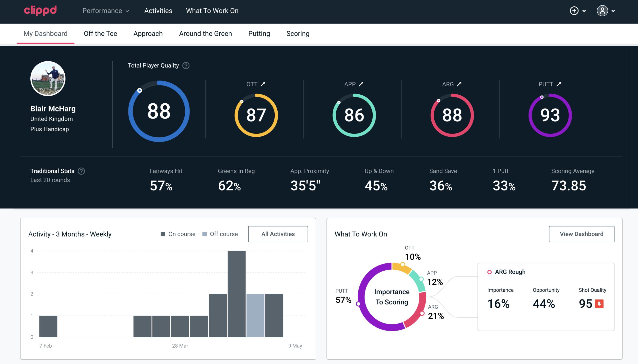Click the Total Player Quality info icon
Viewport: 638px width, 364px height.
[185, 66]
